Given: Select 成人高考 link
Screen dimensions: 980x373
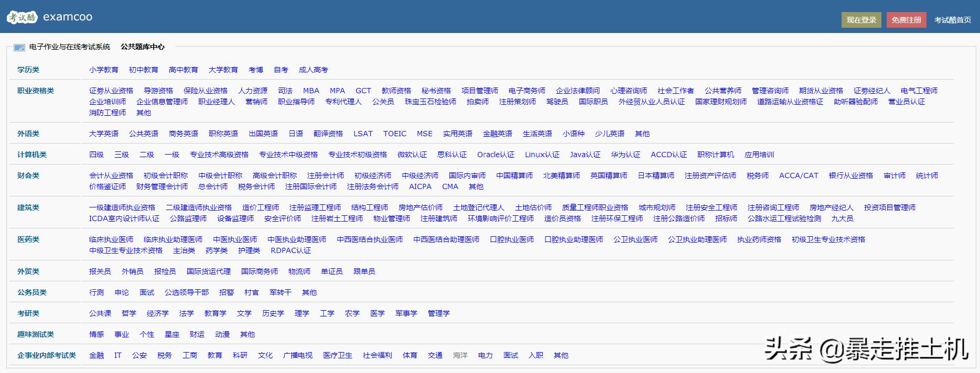Looking at the screenshot, I should [x=314, y=70].
